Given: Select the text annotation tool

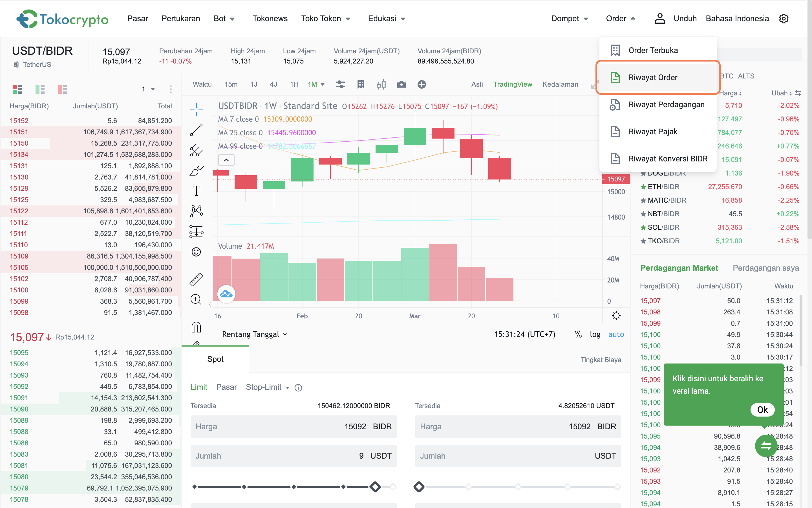Looking at the screenshot, I should (x=196, y=191).
